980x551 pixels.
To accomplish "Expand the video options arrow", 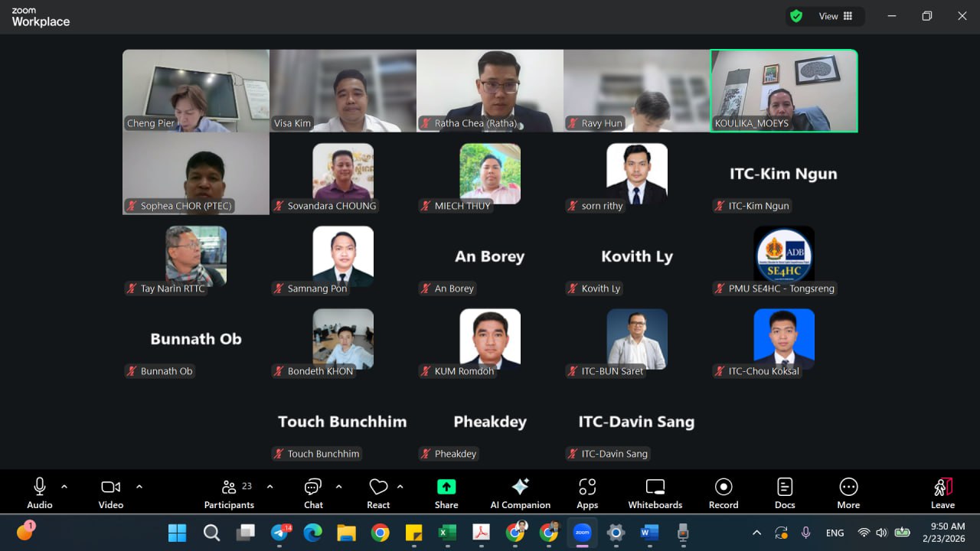I will point(139,487).
